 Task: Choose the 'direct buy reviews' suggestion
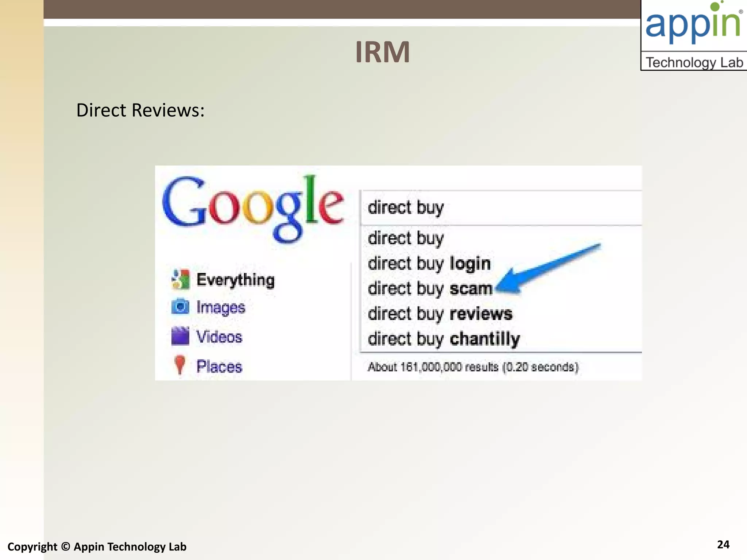pos(440,314)
